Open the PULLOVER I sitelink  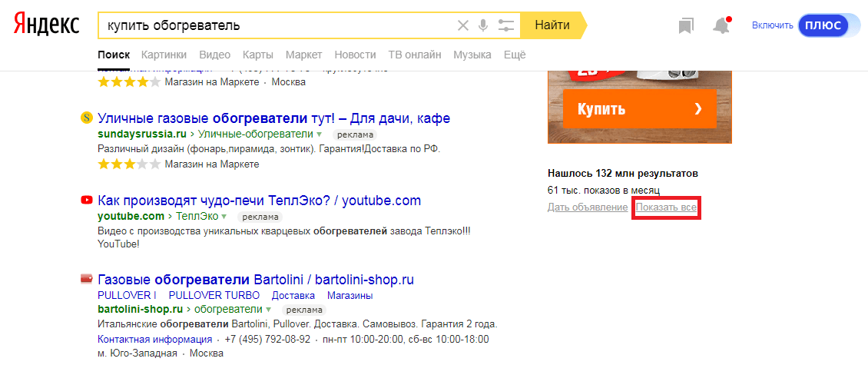(127, 295)
